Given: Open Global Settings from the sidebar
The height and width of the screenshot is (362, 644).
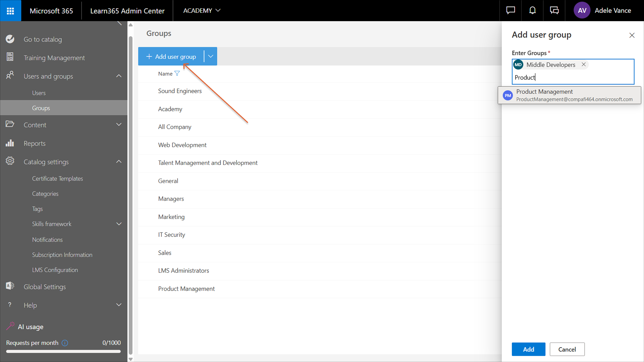Looking at the screenshot, I should coord(45,287).
